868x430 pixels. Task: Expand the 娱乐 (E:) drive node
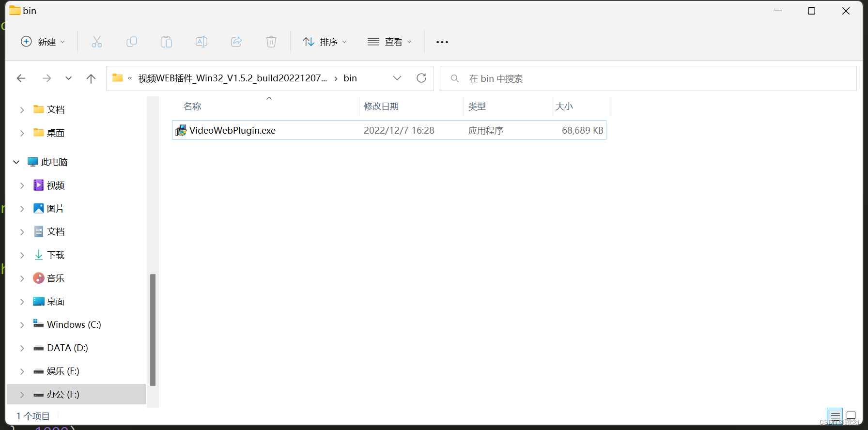pyautogui.click(x=22, y=371)
